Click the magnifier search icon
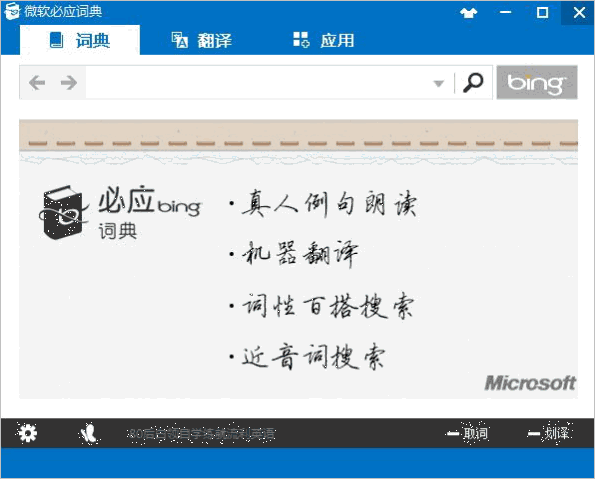Screen dimensions: 595x479 coord(473,82)
